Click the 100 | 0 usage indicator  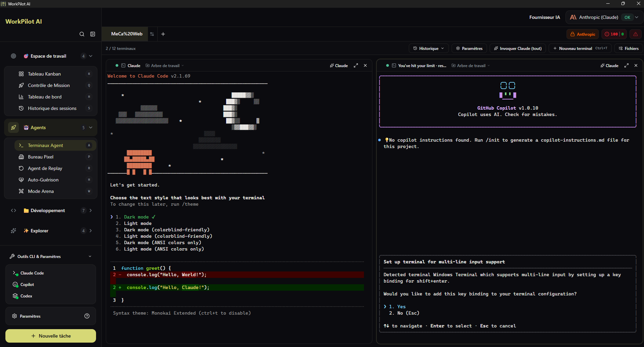pyautogui.click(x=614, y=34)
